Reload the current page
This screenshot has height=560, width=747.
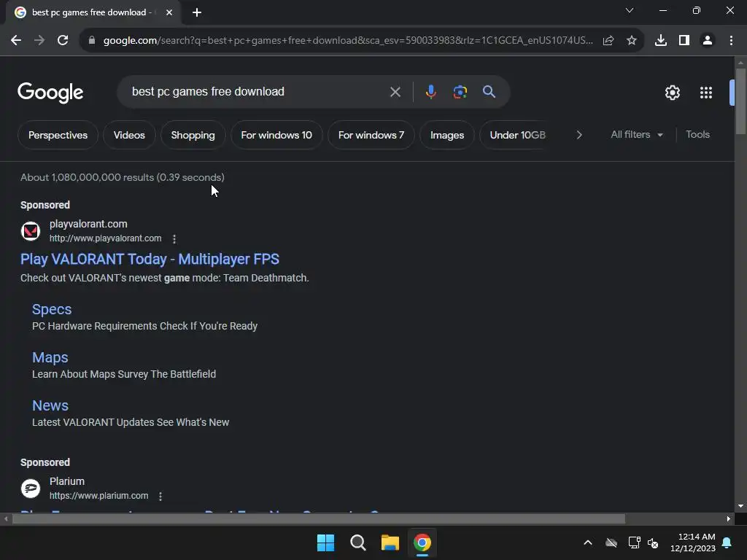point(63,41)
